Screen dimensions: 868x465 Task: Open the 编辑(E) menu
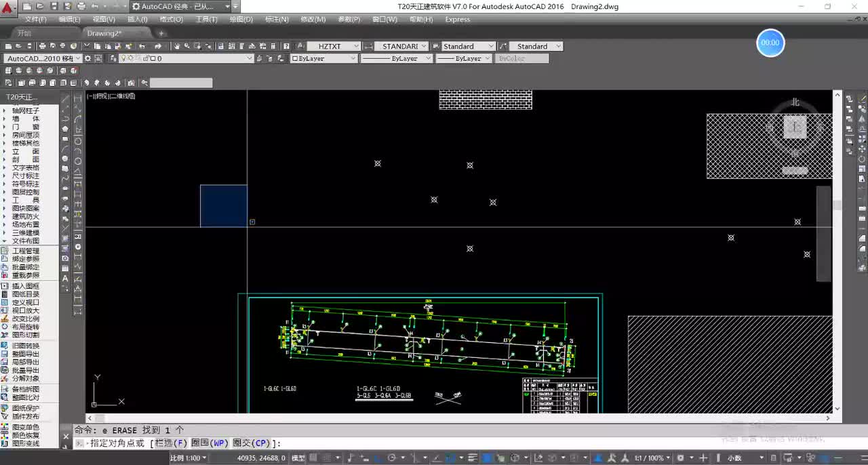[70, 20]
